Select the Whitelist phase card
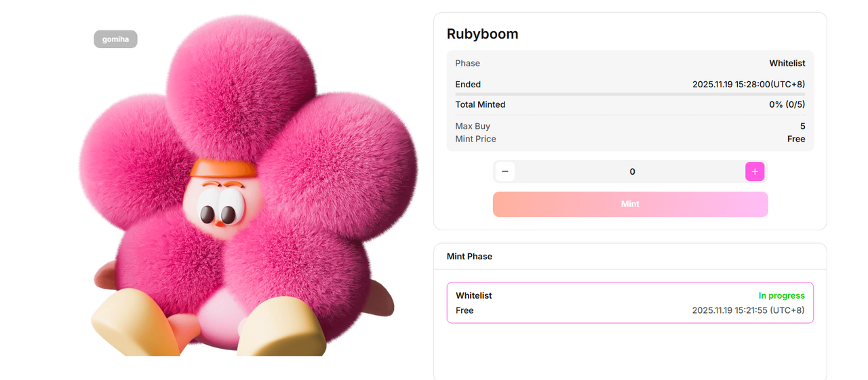The height and width of the screenshot is (380, 868). pyautogui.click(x=629, y=303)
